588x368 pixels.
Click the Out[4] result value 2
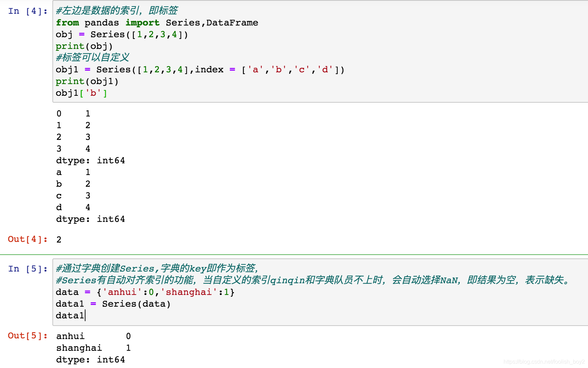coord(59,239)
